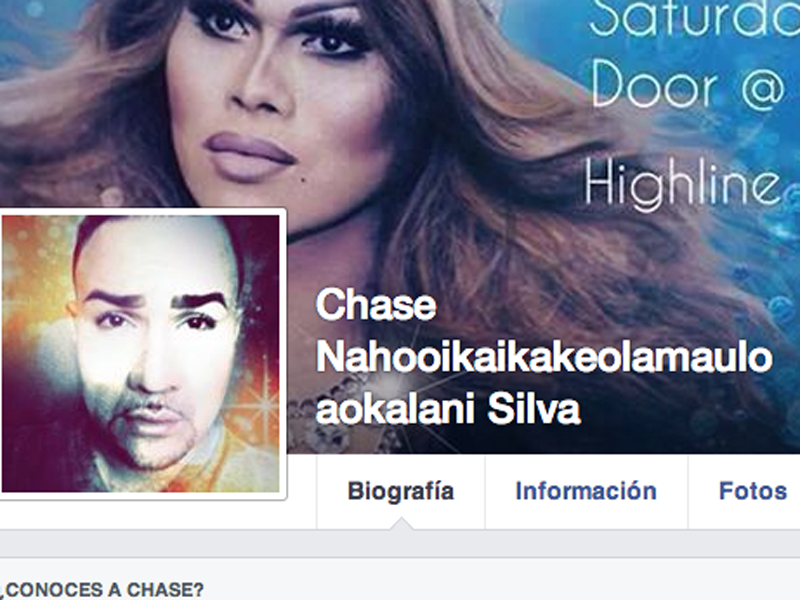The image size is (800, 600).
Task: Click the pointer triangle beneath Biografía
Action: 401,523
